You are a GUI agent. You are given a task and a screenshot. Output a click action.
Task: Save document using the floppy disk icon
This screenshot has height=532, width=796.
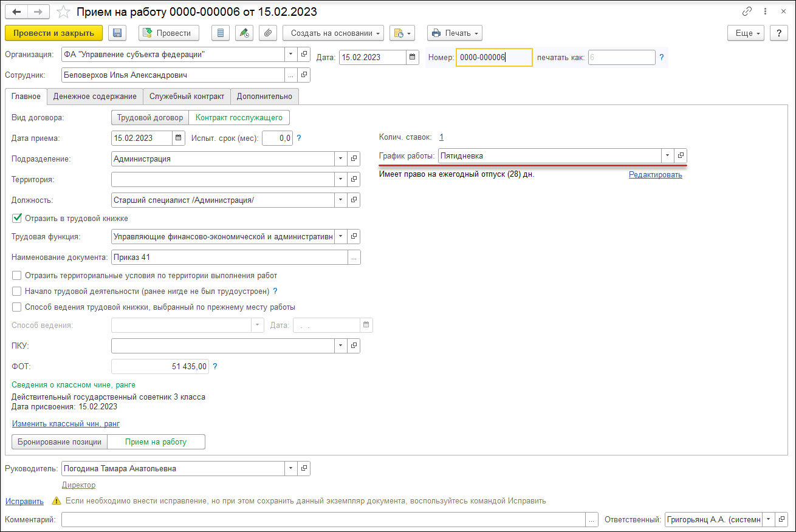(117, 33)
